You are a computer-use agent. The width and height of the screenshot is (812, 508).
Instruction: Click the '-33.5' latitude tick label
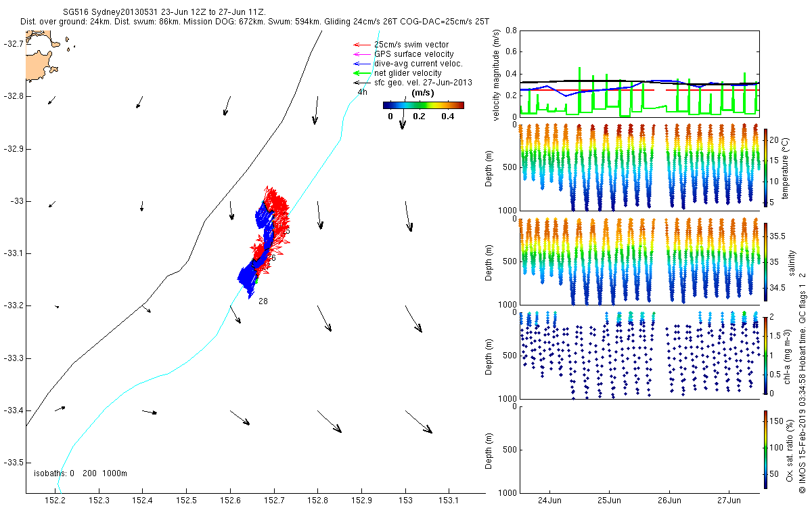tap(13, 463)
